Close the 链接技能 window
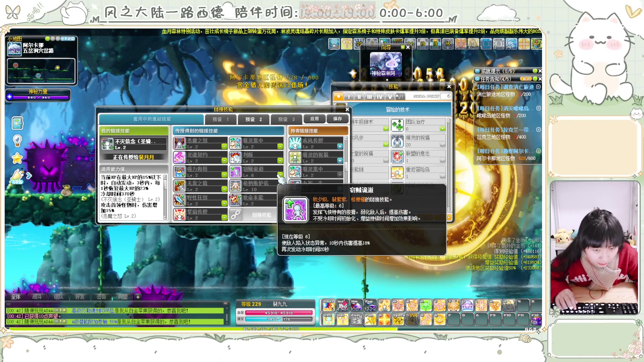Image resolution: width=644 pixels, height=362 pixels. tap(347, 109)
